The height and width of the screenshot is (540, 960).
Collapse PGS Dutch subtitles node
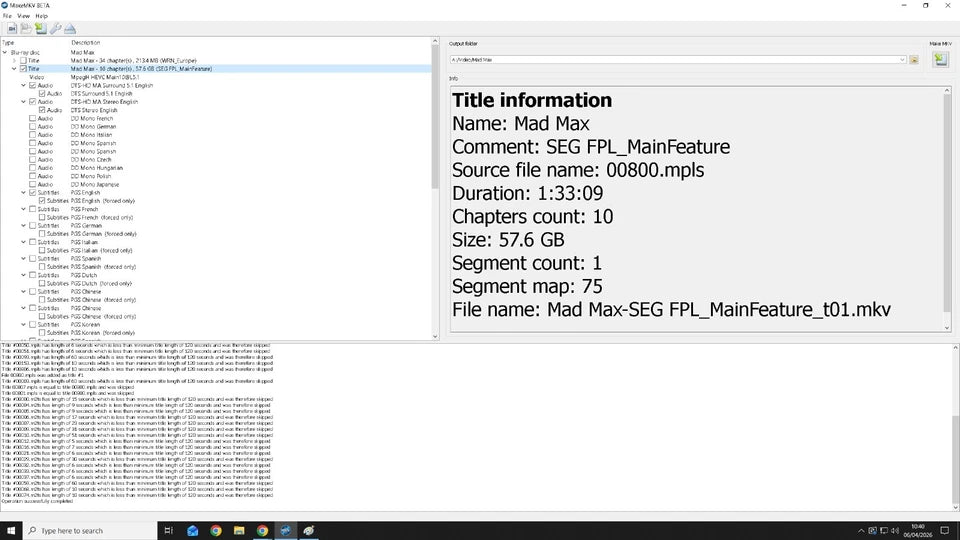pos(23,276)
